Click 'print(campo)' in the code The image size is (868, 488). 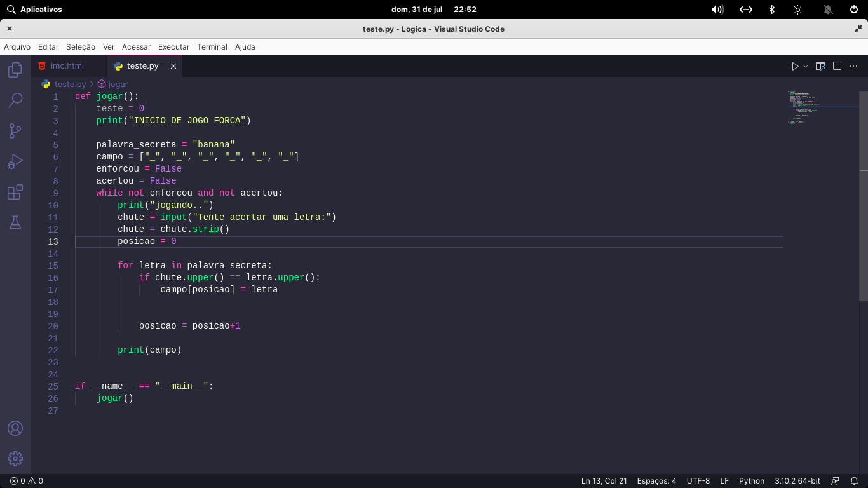150,350
